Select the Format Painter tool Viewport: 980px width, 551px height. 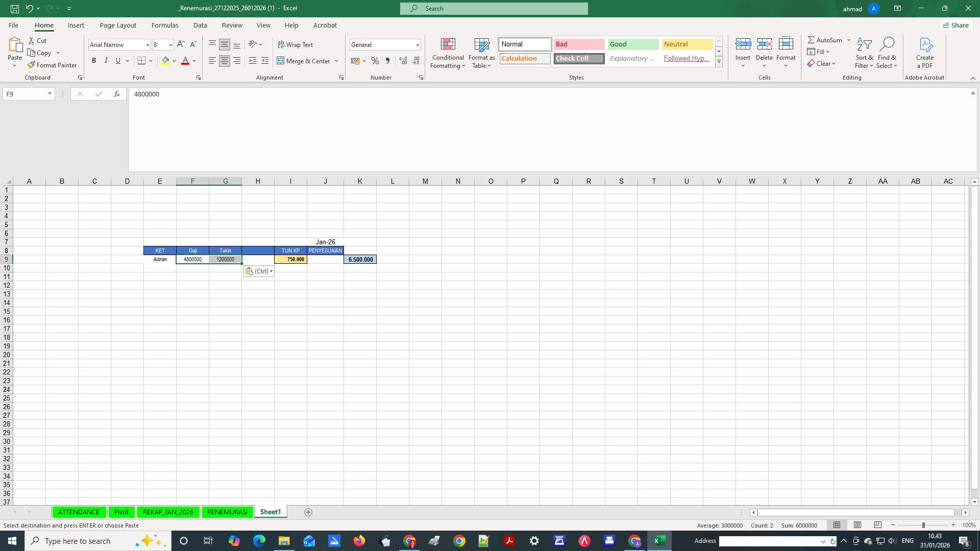(53, 65)
